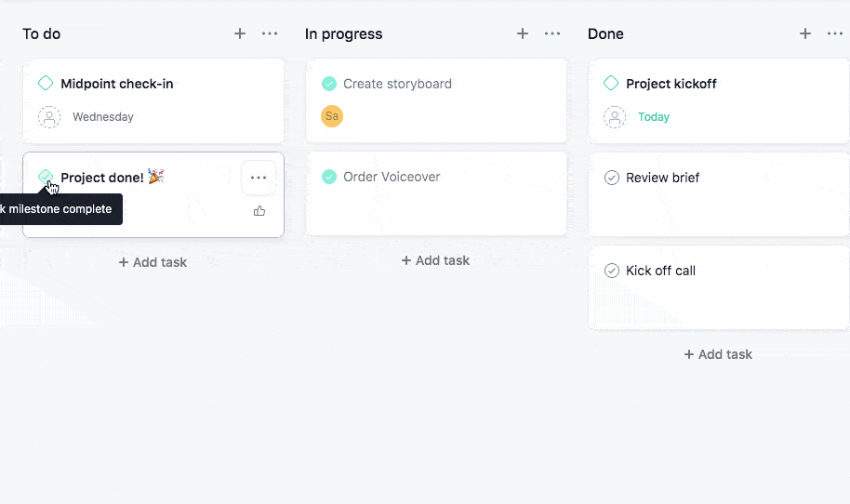
Task: Toggle completion of Create storyboard task
Action: (x=329, y=84)
